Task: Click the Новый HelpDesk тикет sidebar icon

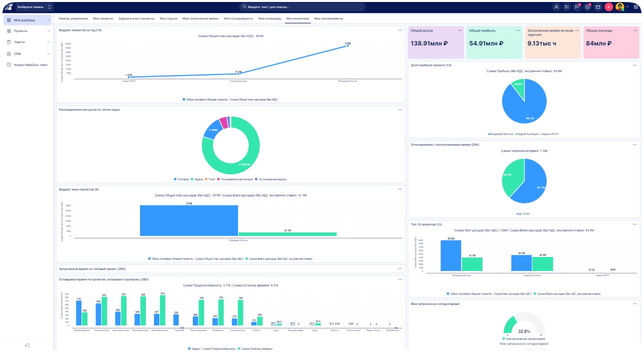Action: tap(8, 64)
